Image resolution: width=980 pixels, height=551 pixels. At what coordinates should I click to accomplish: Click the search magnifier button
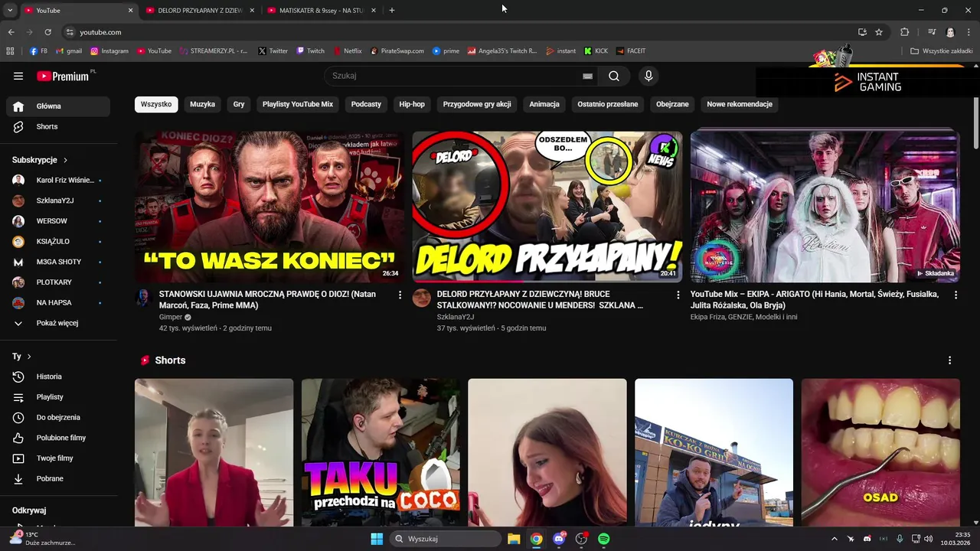click(x=614, y=76)
